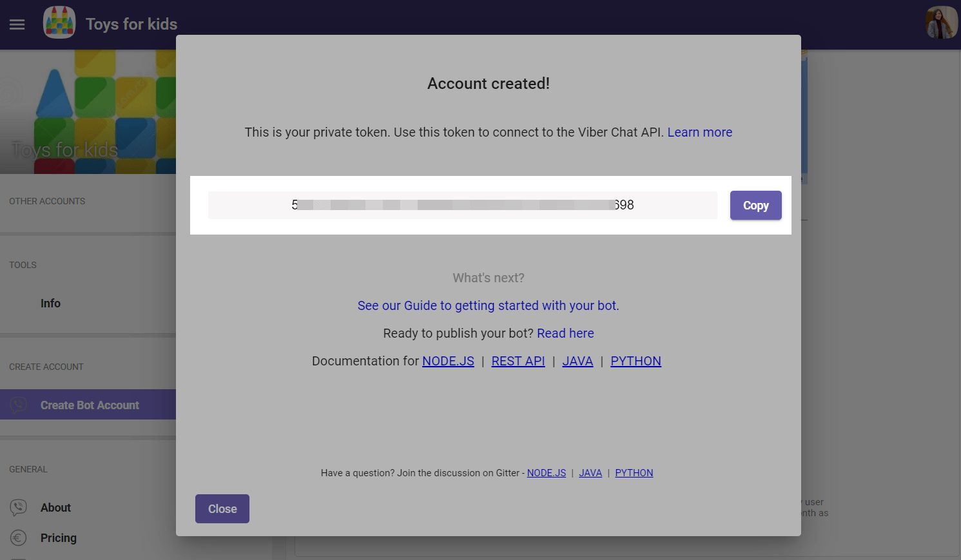
Task: Click the Toys for kids banner image
Action: coord(88,112)
